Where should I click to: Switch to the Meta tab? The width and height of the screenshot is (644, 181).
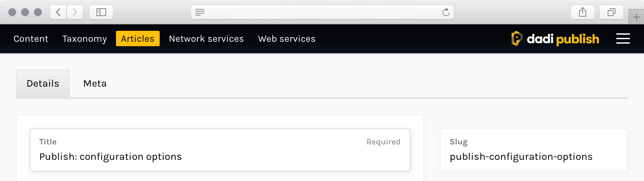[95, 83]
